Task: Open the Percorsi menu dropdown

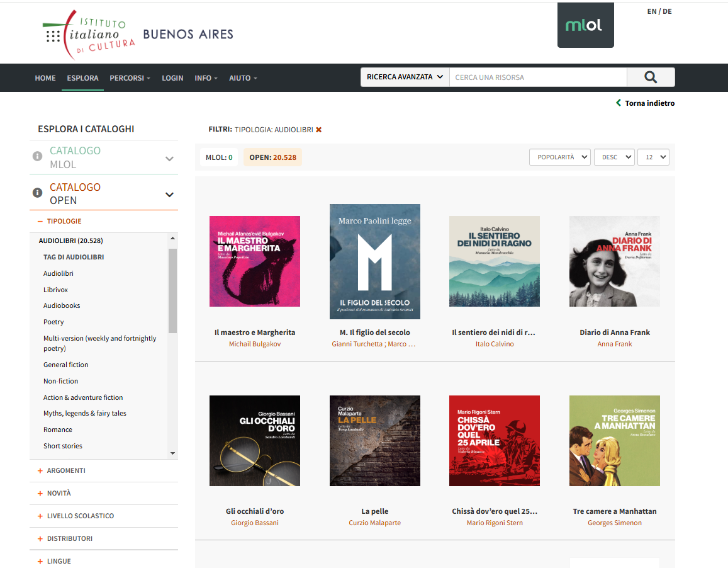Action: pyautogui.click(x=130, y=78)
